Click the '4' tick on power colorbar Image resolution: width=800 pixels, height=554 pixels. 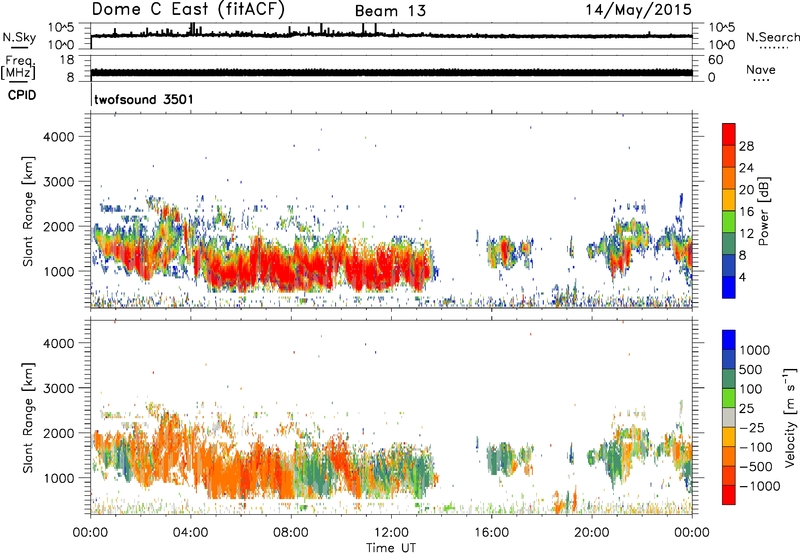point(742,277)
